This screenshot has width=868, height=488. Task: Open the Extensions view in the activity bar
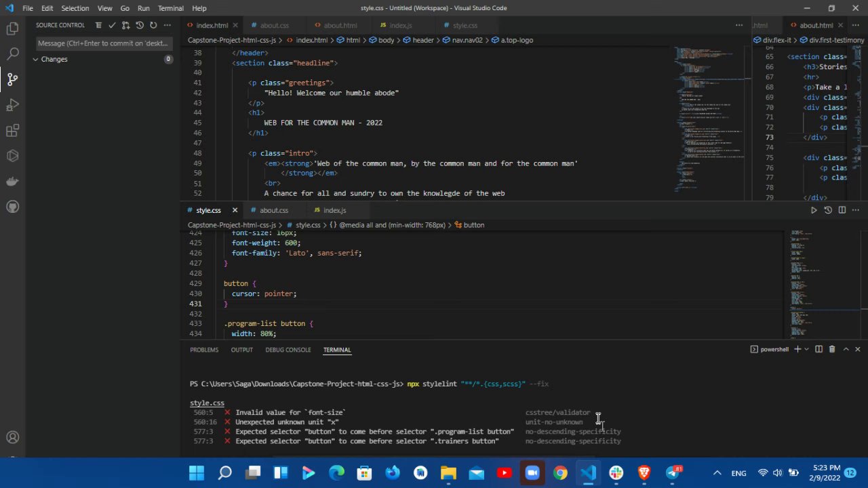[12, 131]
